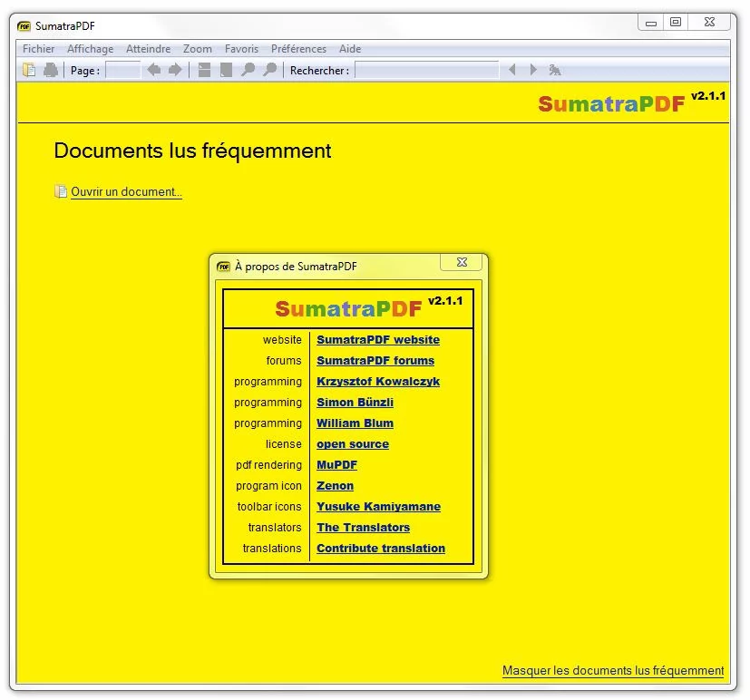Image resolution: width=750 pixels, height=700 pixels.
Task: Minimize the SumatraPDF main window
Action: click(x=651, y=23)
